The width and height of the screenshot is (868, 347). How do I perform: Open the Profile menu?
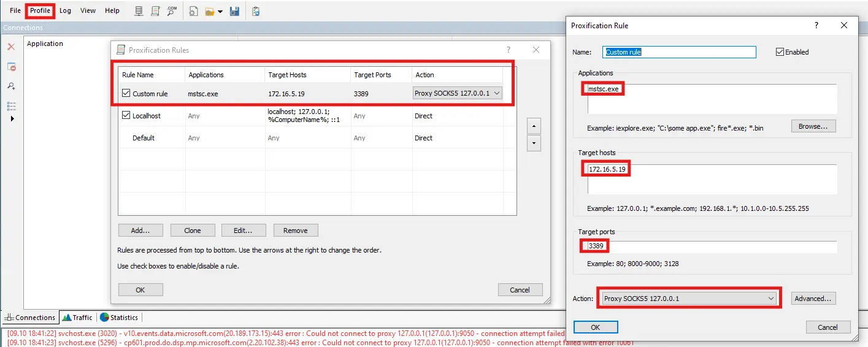point(40,10)
